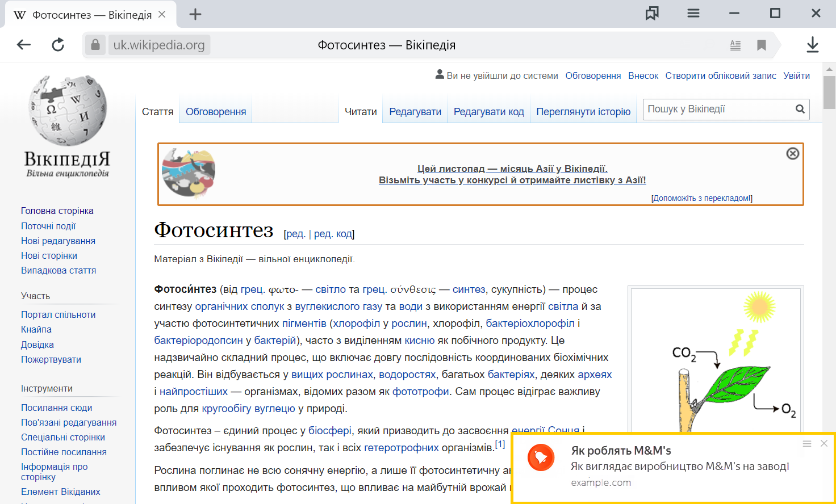Click the Asia month banner image
Screen dimensions: 836x504
[x=189, y=173]
